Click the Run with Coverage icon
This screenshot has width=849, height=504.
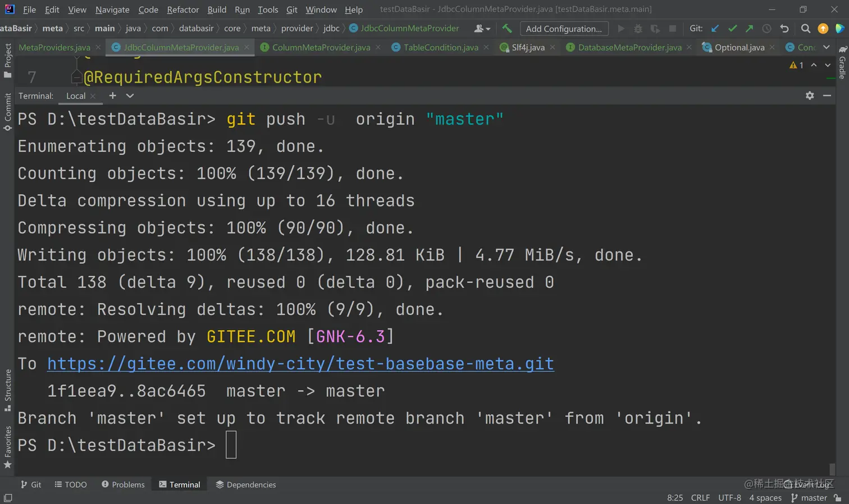(x=655, y=29)
